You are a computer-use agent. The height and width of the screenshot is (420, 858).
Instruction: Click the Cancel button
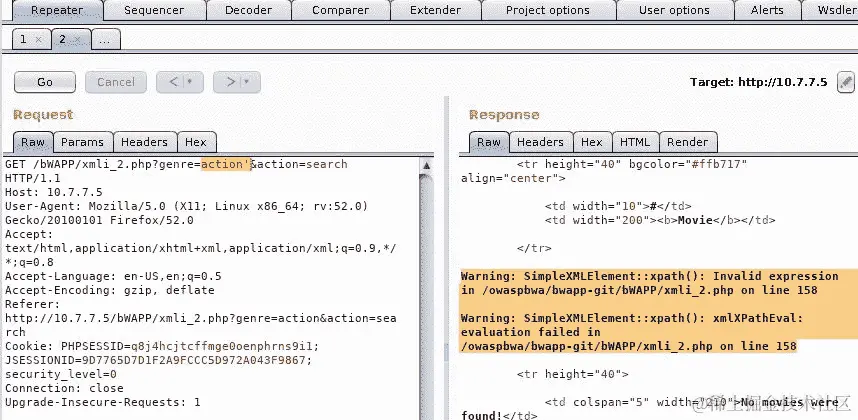point(115,82)
